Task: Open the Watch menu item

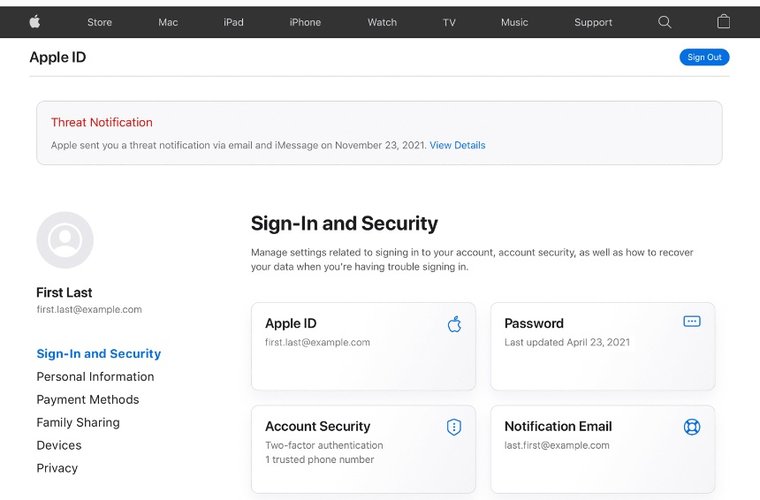Action: [382, 22]
